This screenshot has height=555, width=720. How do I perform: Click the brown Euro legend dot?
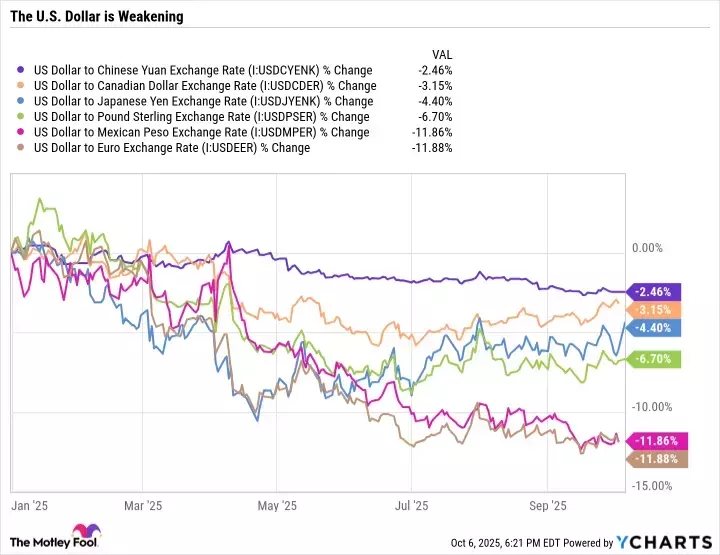click(x=24, y=147)
